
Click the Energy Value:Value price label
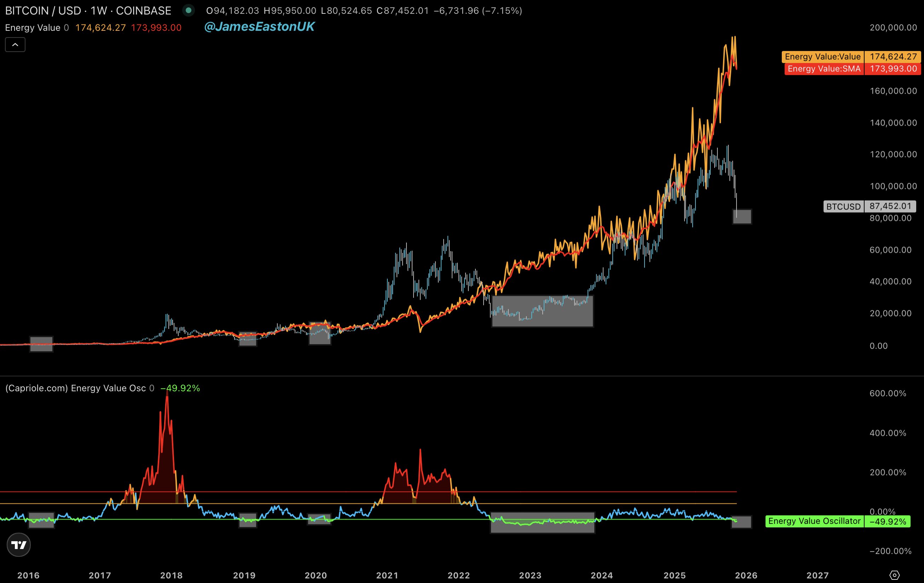(x=822, y=57)
